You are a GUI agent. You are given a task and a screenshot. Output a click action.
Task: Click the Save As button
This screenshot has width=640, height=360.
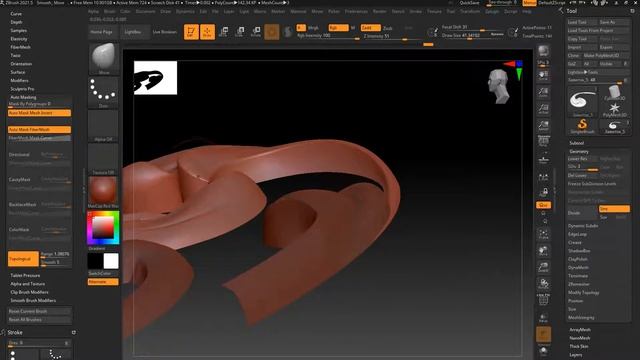coord(614,22)
